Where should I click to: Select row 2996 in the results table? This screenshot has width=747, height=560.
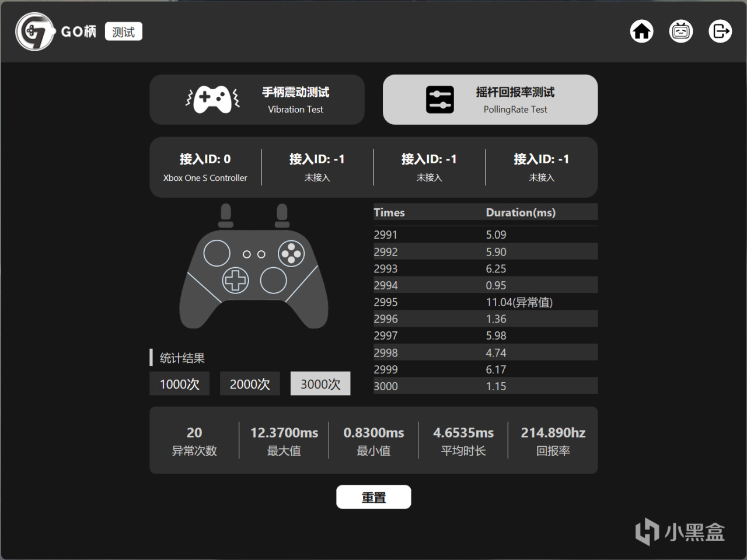pyautogui.click(x=486, y=318)
